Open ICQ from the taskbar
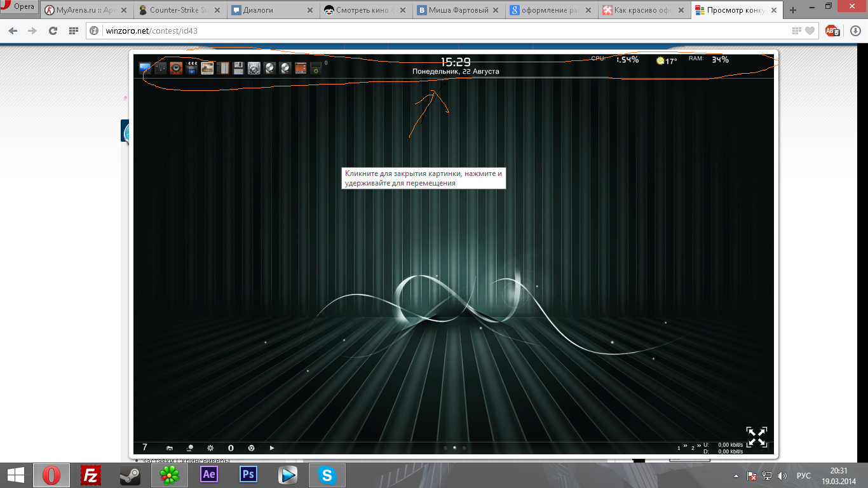 pyautogui.click(x=170, y=475)
